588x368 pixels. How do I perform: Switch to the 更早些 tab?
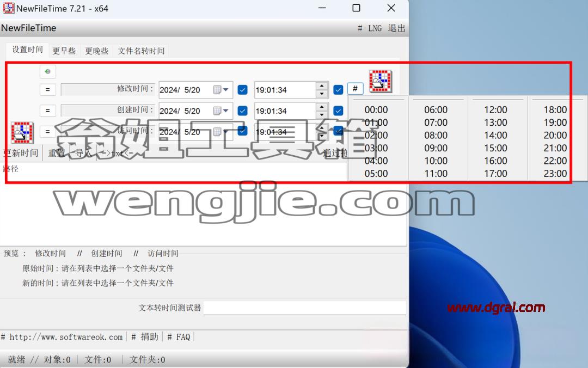click(64, 51)
